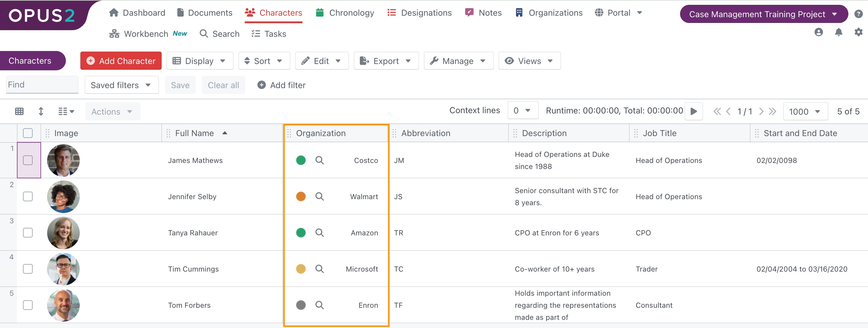This screenshot has height=328, width=868.
Task: Open the column layout list dropdown
Action: coord(66,111)
